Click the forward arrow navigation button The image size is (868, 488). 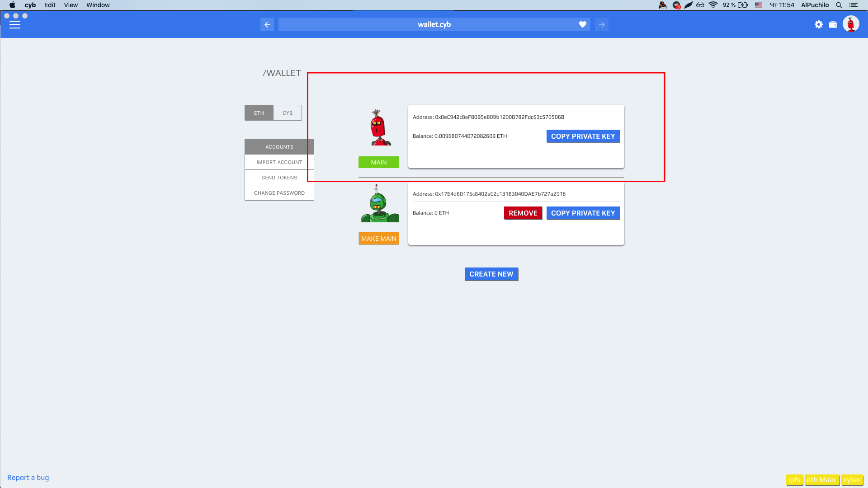tap(602, 24)
